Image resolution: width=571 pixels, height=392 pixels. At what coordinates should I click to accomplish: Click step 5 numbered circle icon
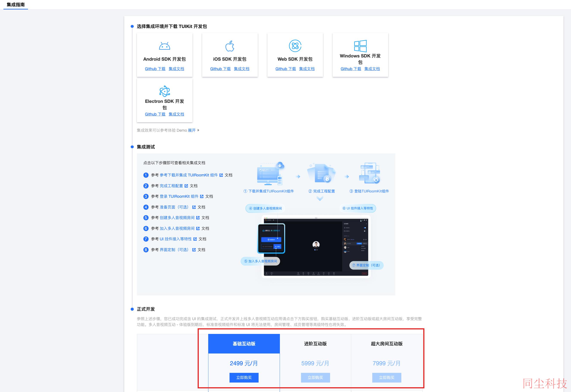pyautogui.click(x=146, y=218)
